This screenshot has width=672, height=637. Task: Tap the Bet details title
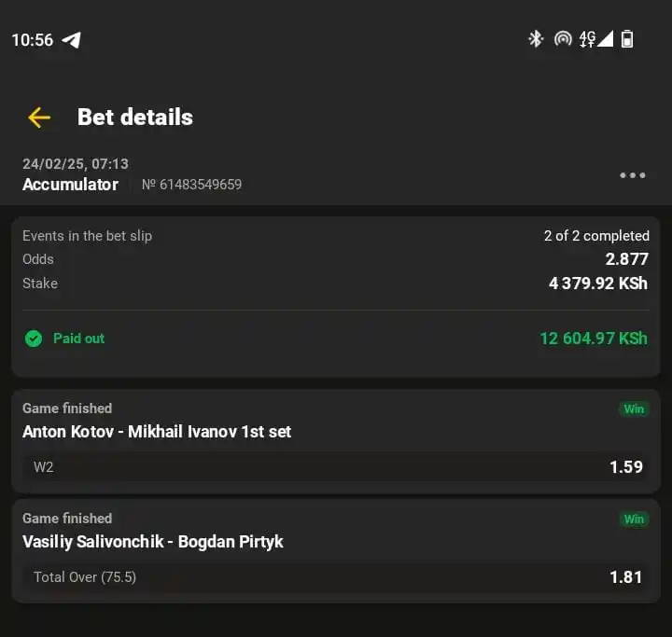click(x=135, y=117)
